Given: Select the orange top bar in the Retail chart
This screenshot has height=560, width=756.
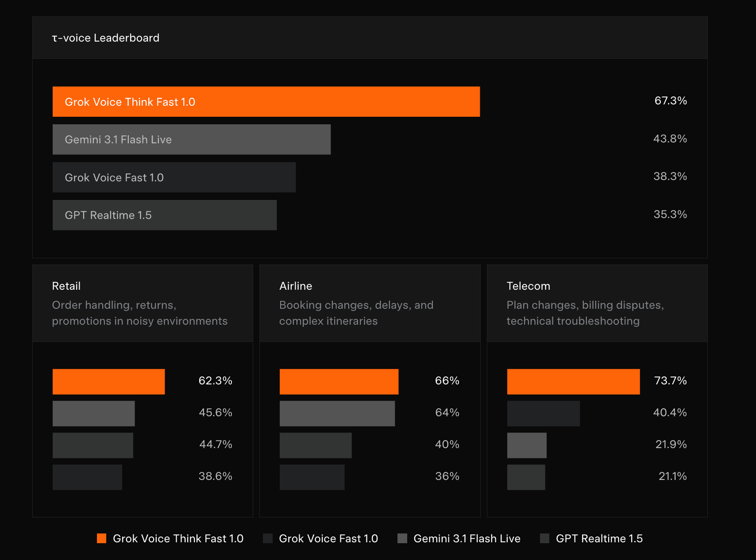Looking at the screenshot, I should [x=108, y=381].
